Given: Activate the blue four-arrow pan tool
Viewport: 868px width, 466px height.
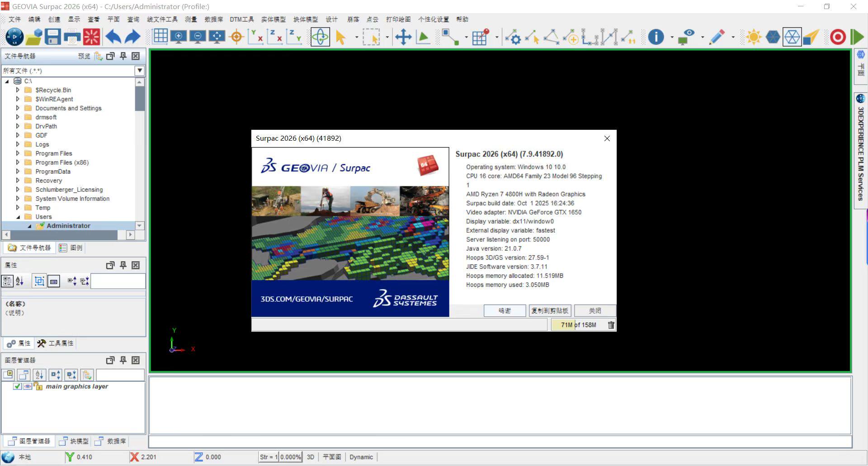Looking at the screenshot, I should (x=403, y=37).
